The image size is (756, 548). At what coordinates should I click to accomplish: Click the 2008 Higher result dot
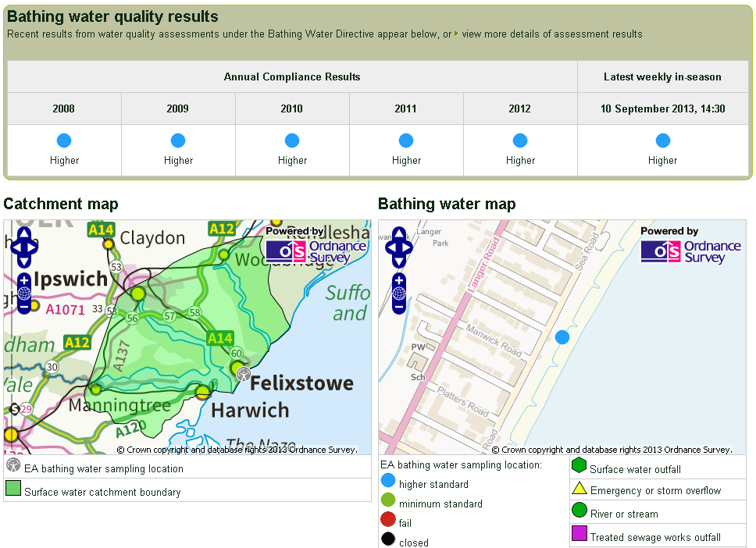(x=64, y=141)
